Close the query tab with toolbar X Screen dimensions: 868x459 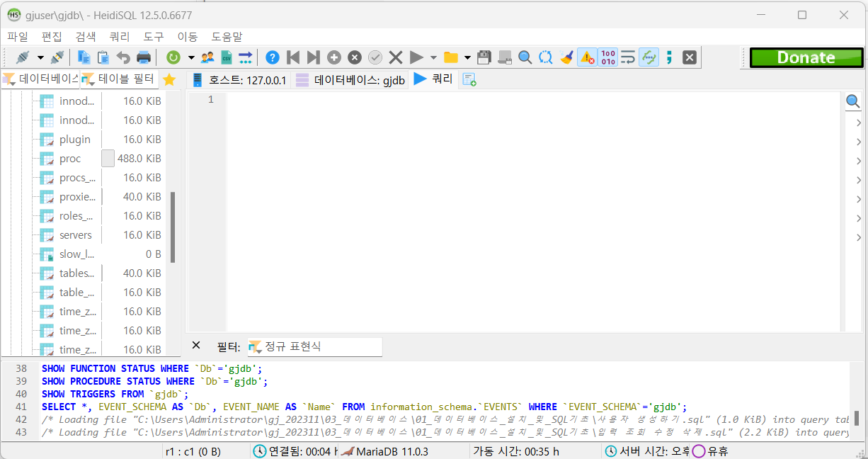pos(690,57)
